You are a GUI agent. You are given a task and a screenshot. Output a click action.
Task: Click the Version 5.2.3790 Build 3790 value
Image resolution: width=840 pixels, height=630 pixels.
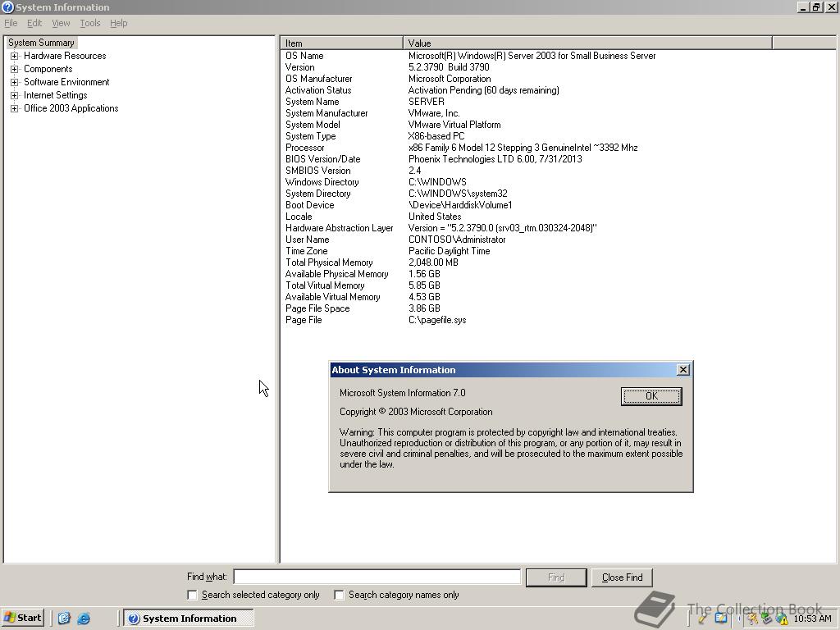coord(449,67)
